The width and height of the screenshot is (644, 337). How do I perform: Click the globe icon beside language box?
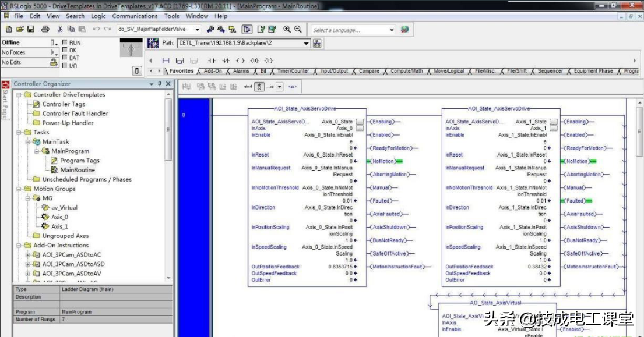(x=404, y=29)
